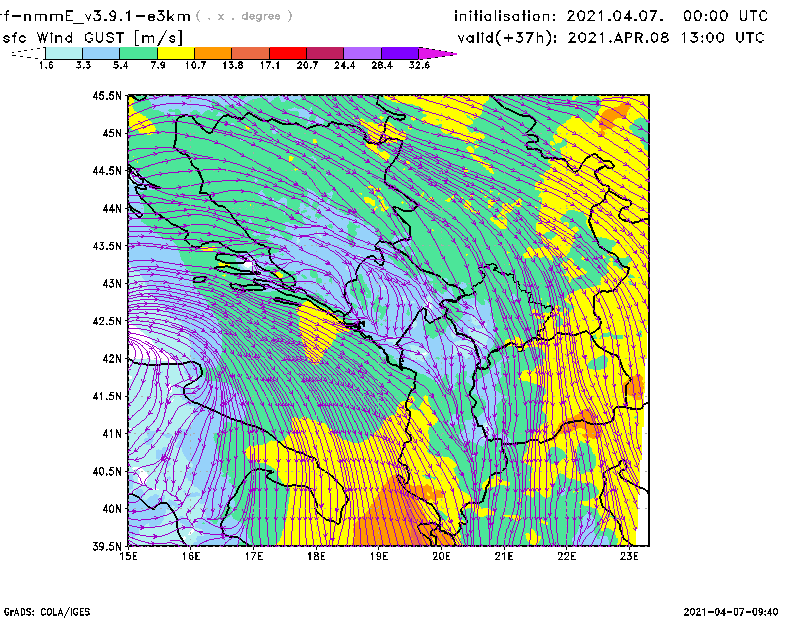
Task: Click the '22E' longitude label
Action: [567, 556]
